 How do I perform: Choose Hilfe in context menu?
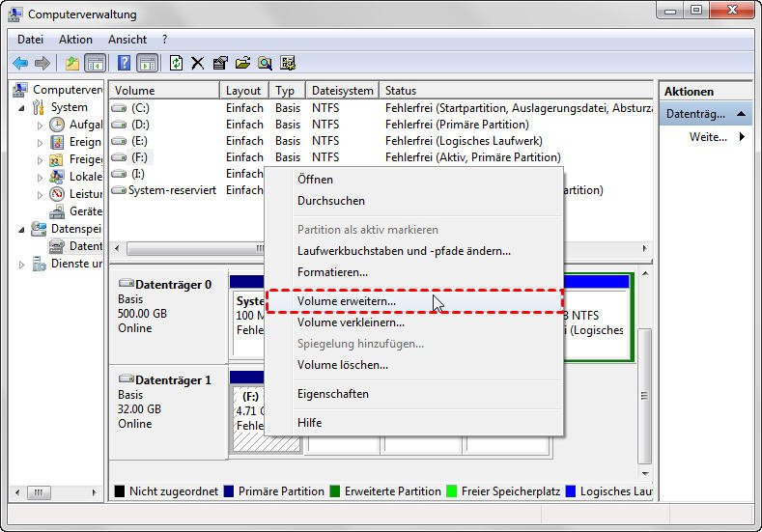pos(415,423)
